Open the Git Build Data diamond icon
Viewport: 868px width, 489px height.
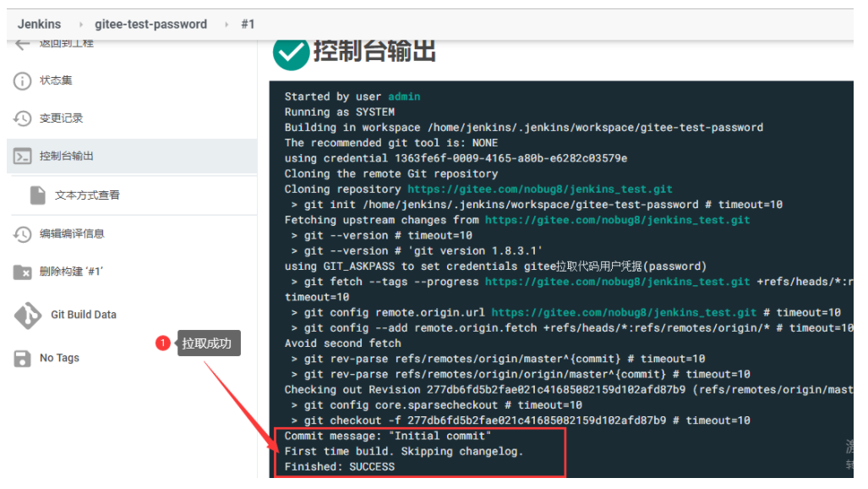click(27, 316)
